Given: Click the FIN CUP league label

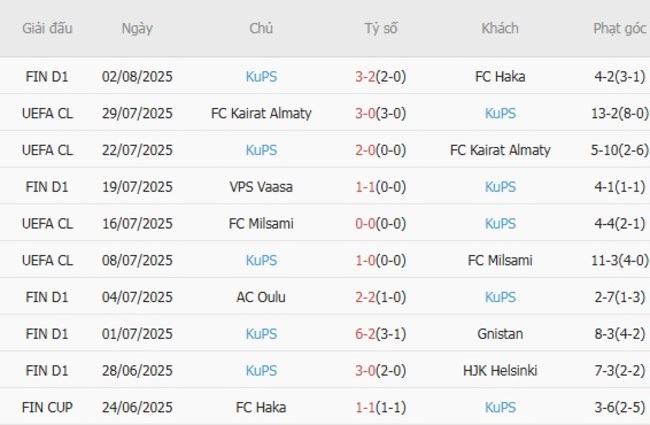Looking at the screenshot, I should [x=48, y=408].
